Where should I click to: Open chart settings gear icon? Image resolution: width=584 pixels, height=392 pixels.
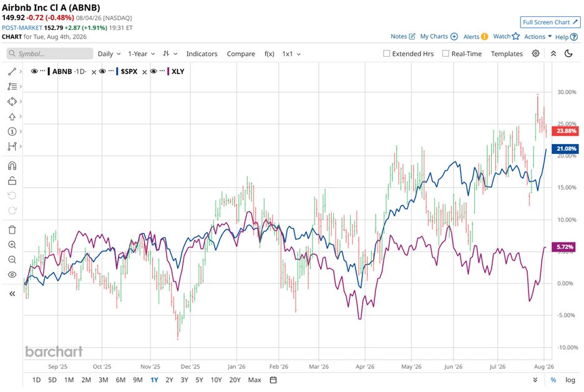coord(535,53)
